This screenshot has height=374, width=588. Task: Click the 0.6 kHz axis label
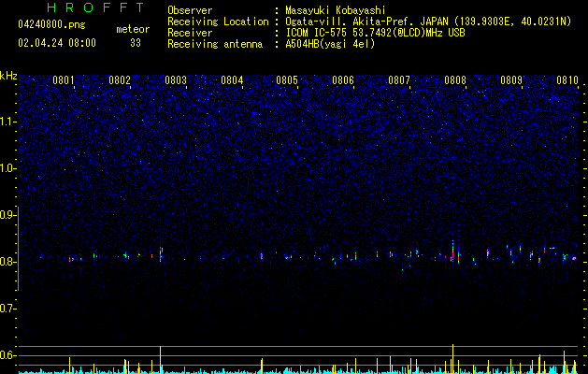[x=7, y=355]
